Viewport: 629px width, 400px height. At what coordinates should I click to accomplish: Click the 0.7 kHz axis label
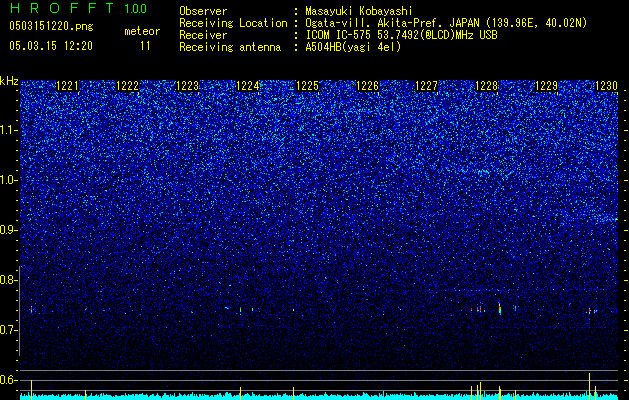[9, 330]
